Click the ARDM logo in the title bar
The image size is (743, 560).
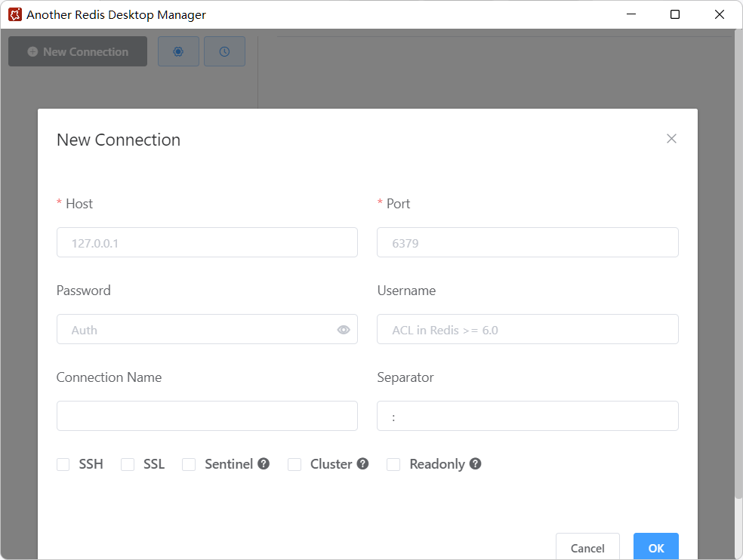click(x=15, y=14)
